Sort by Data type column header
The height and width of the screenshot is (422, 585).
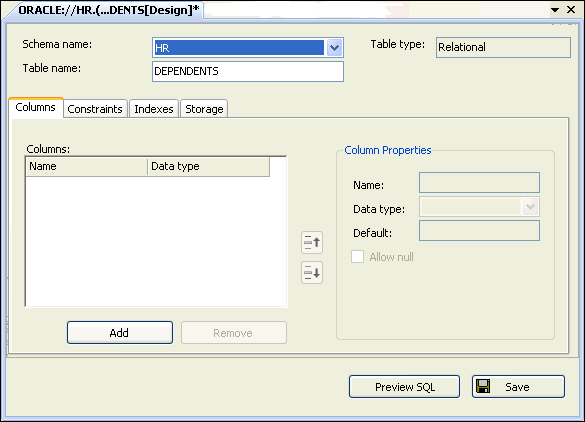pos(209,166)
